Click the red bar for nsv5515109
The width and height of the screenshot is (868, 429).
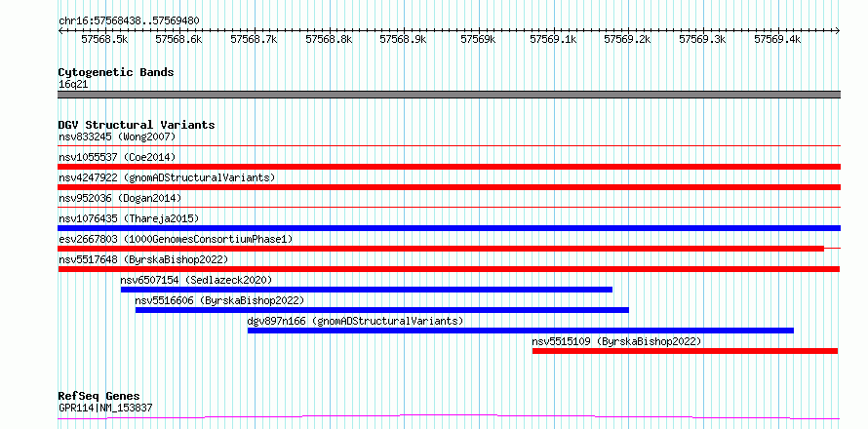click(685, 351)
